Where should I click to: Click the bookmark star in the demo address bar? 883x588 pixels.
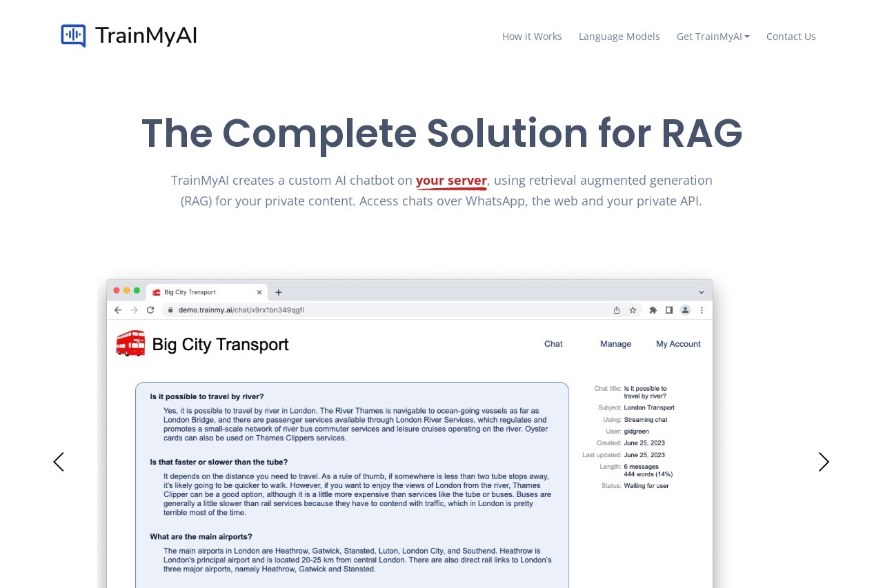coord(633,310)
